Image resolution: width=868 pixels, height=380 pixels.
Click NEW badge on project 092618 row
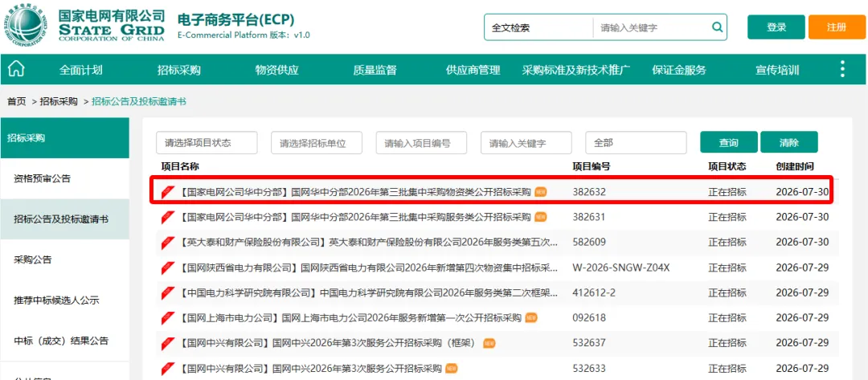coord(531,318)
